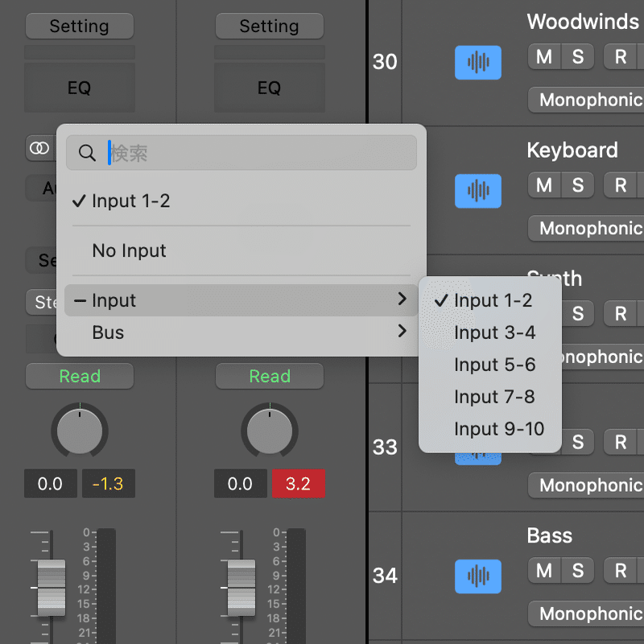Click the search magnifier icon in popup
This screenshot has width=644, height=644.
tap(87, 153)
